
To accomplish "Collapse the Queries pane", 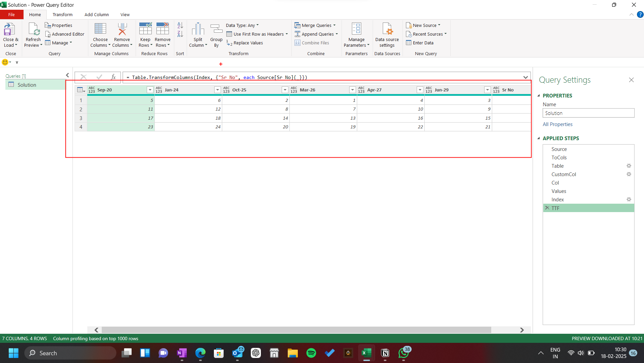I will click(67, 75).
